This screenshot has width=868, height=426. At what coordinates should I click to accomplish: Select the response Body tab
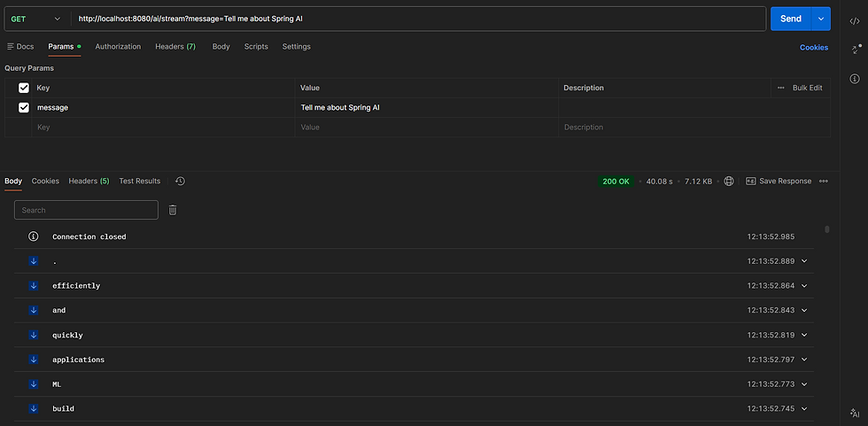coord(13,181)
